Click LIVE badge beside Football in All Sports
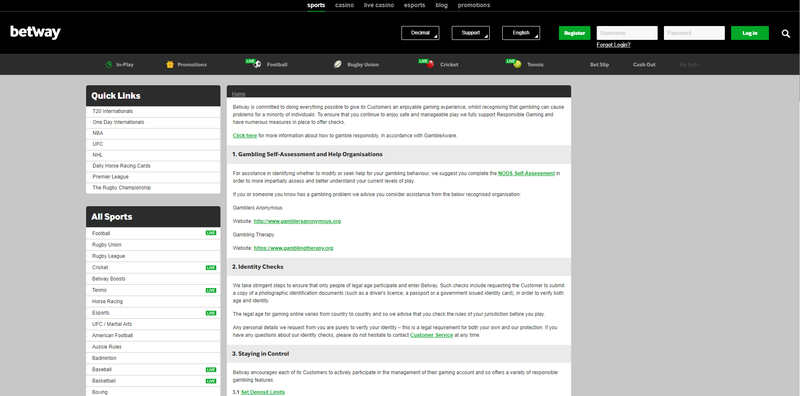This screenshot has width=800, height=396. coord(211,233)
